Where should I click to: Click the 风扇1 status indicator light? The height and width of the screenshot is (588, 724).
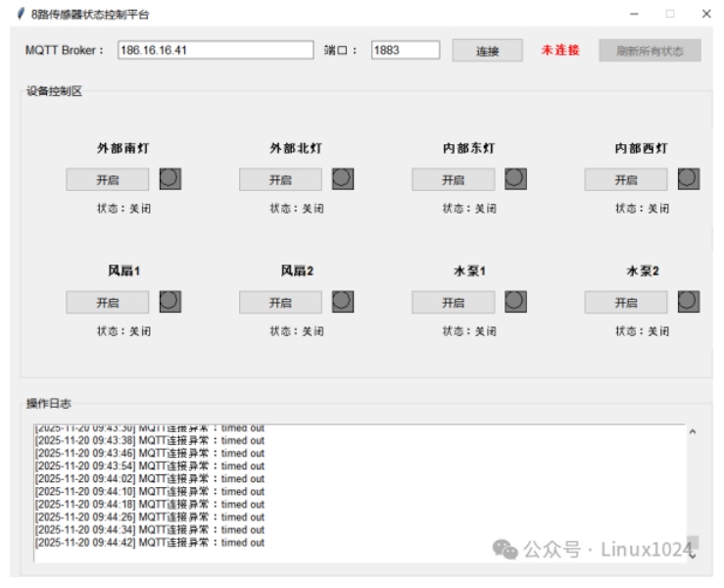coord(169,302)
